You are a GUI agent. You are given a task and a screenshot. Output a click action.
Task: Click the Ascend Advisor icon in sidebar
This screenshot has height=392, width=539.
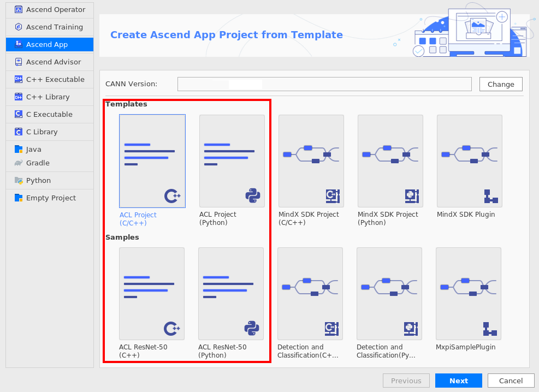(x=19, y=62)
